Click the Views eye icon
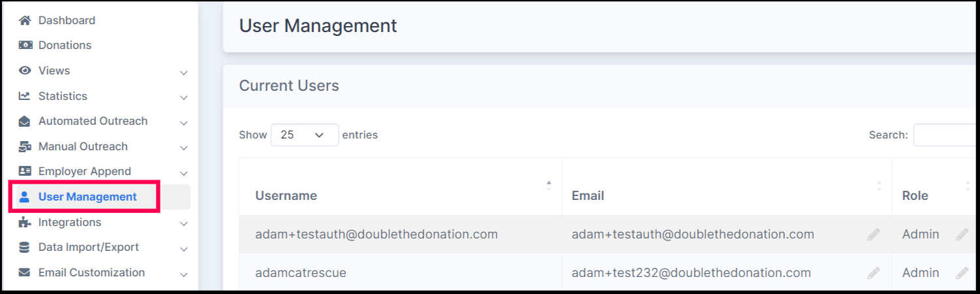 click(x=25, y=71)
